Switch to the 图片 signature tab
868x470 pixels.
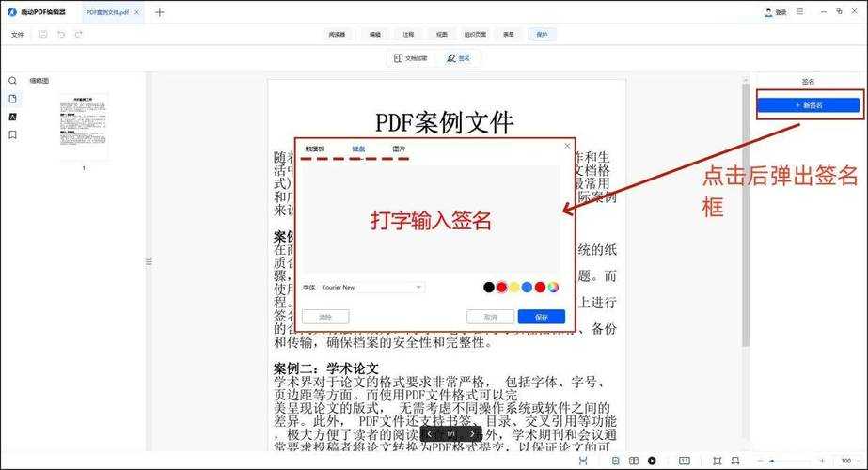(x=399, y=149)
